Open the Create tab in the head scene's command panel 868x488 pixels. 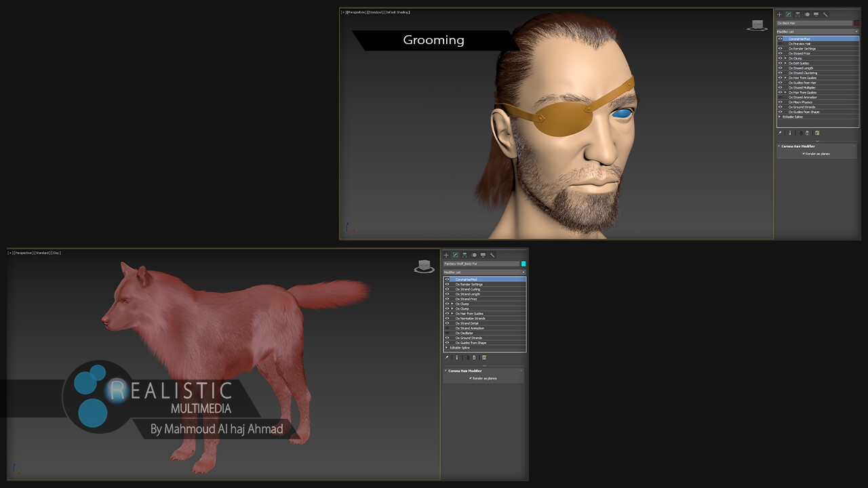[779, 14]
